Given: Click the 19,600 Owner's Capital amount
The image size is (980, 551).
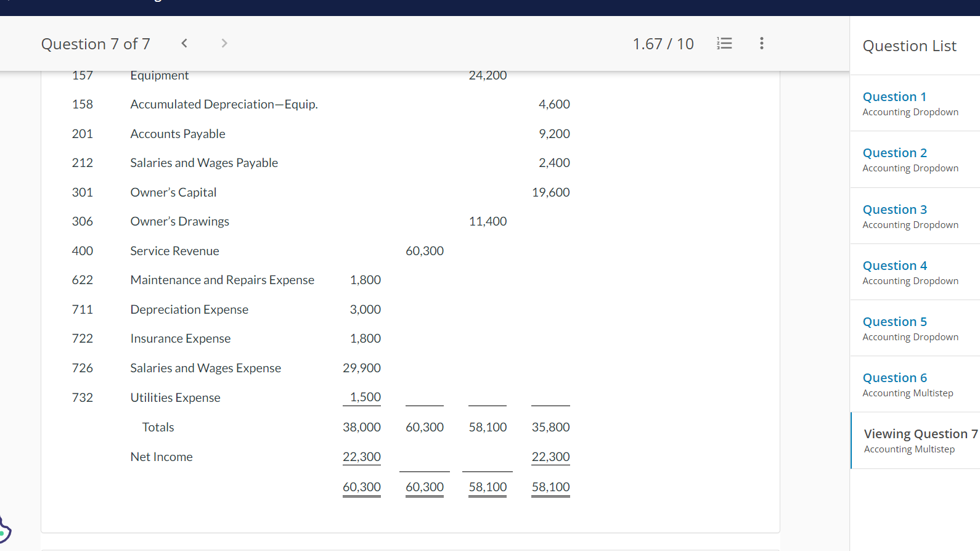Looking at the screenshot, I should coord(551,192).
